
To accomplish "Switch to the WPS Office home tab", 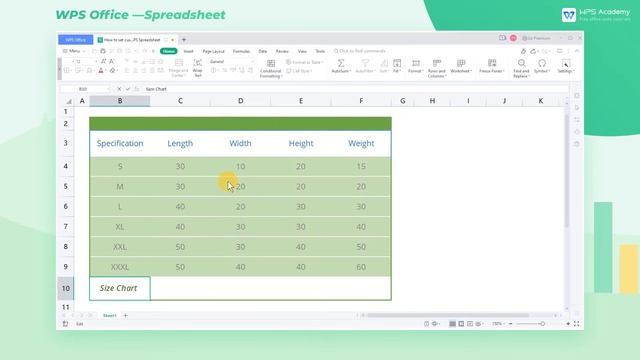I will 76,40.
